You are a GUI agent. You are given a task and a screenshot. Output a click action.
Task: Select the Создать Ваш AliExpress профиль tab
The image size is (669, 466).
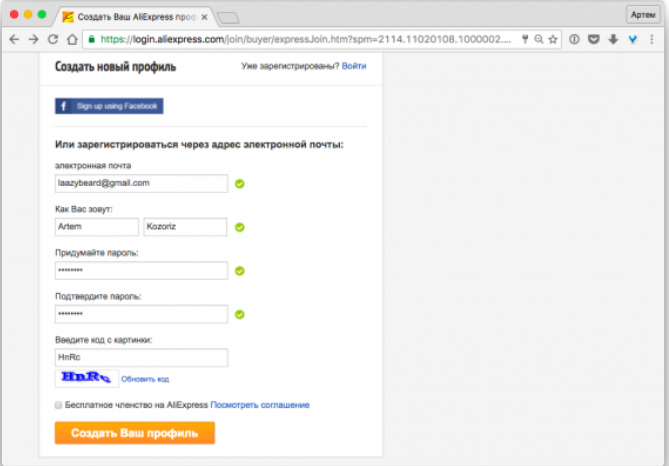133,17
